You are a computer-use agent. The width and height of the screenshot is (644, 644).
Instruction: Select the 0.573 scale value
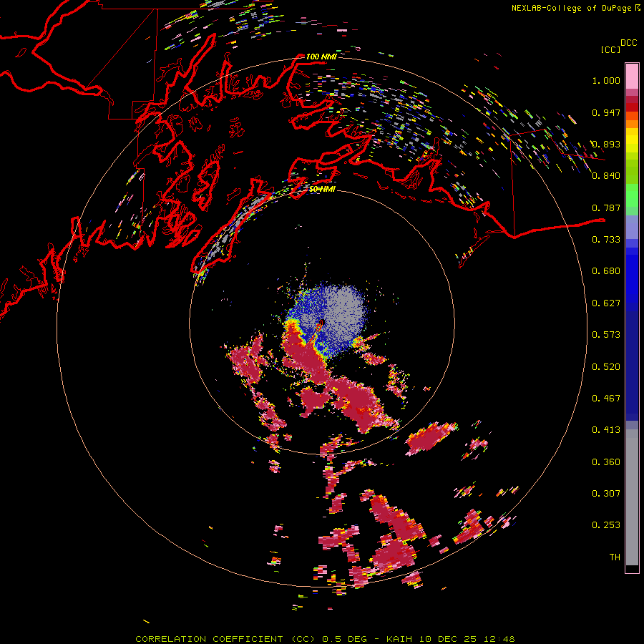pos(606,335)
